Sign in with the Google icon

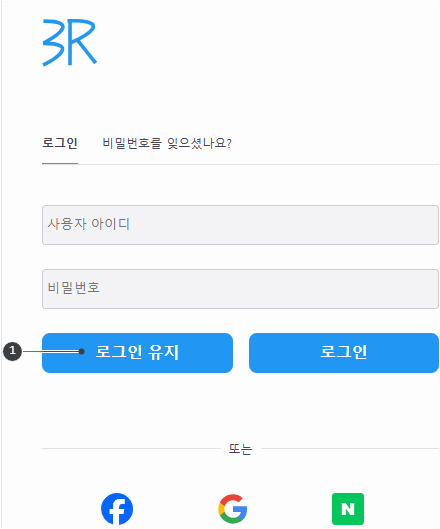tap(233, 509)
